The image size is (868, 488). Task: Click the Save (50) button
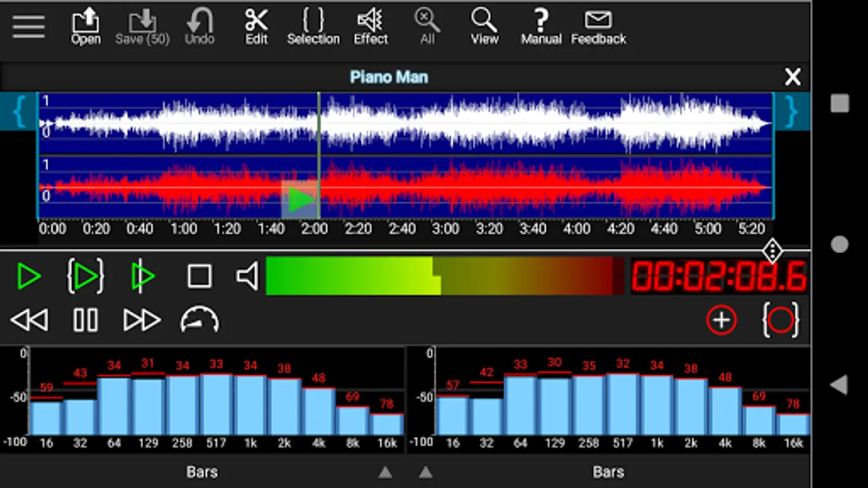(142, 27)
